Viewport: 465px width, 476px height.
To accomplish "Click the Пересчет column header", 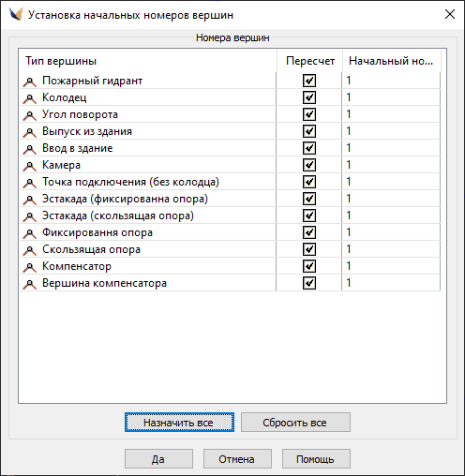I will (x=309, y=61).
